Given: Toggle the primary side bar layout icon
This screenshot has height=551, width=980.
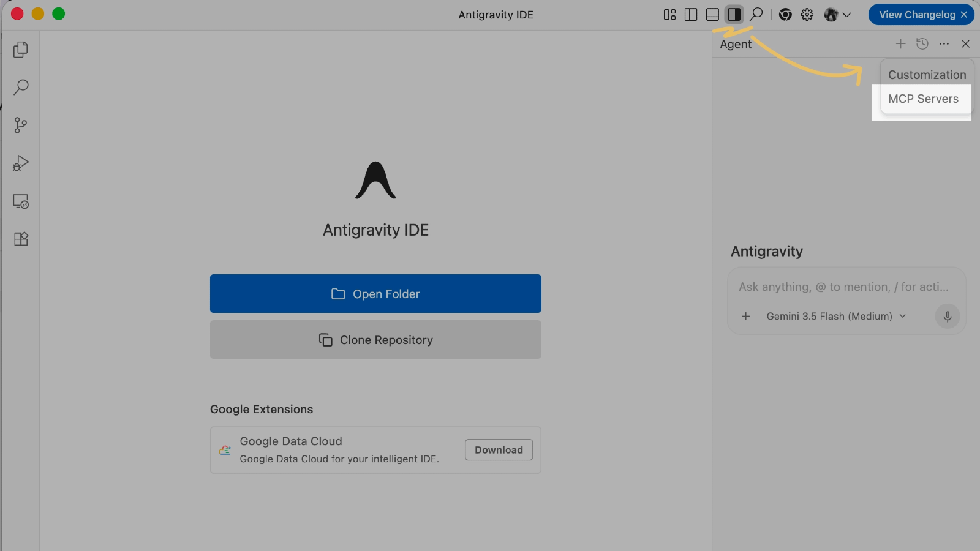Looking at the screenshot, I should pos(691,15).
